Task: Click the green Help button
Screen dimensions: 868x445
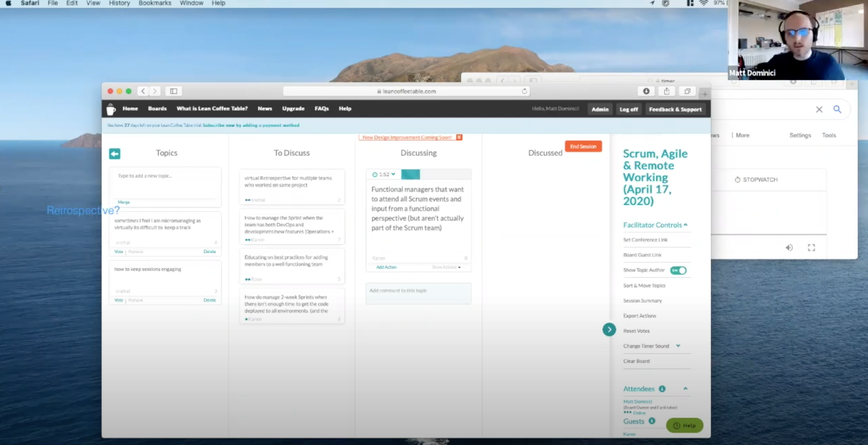Action: click(685, 425)
